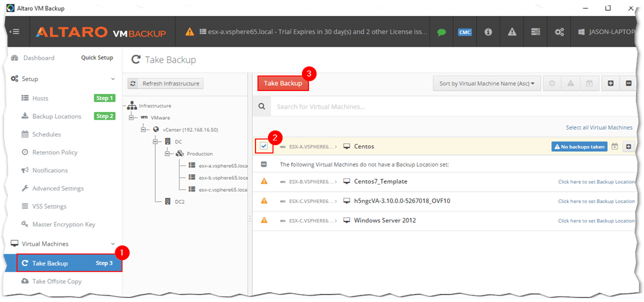
Task: Open Backup Locations in the sidebar
Action: [x=57, y=117]
